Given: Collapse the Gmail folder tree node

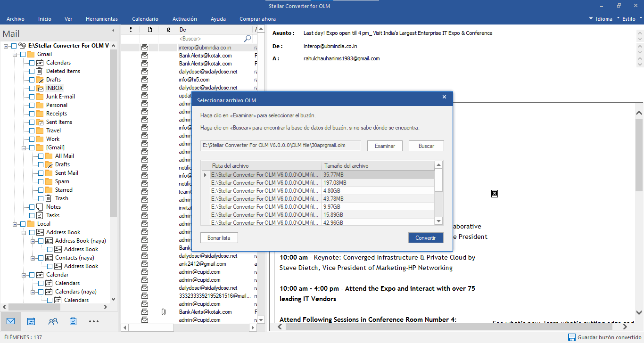Looking at the screenshot, I should [16, 54].
